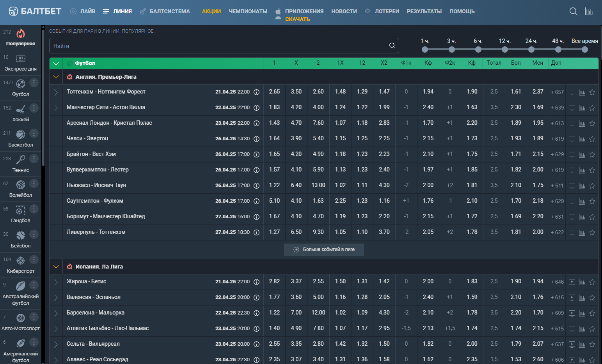Open +657 additional markets for Тоттенхэм match
This screenshot has width=602, height=364.
(x=557, y=92)
